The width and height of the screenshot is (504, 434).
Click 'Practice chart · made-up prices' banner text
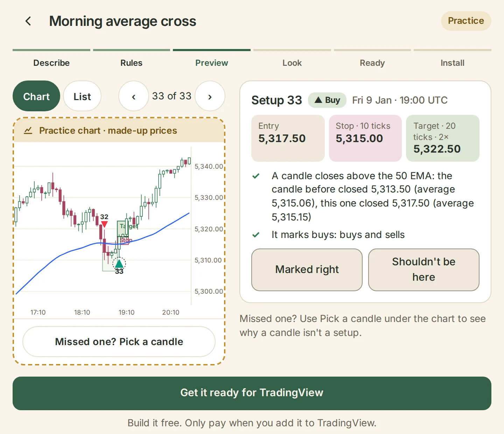tap(108, 131)
